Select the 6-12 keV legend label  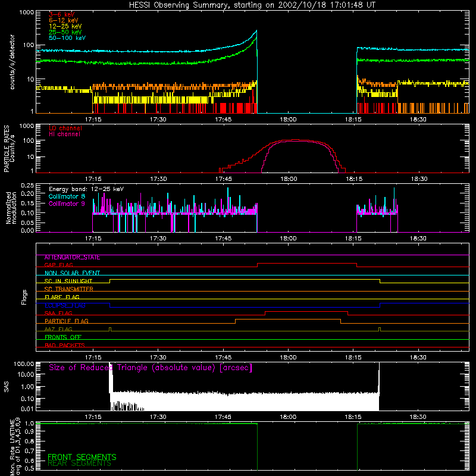coord(64,20)
